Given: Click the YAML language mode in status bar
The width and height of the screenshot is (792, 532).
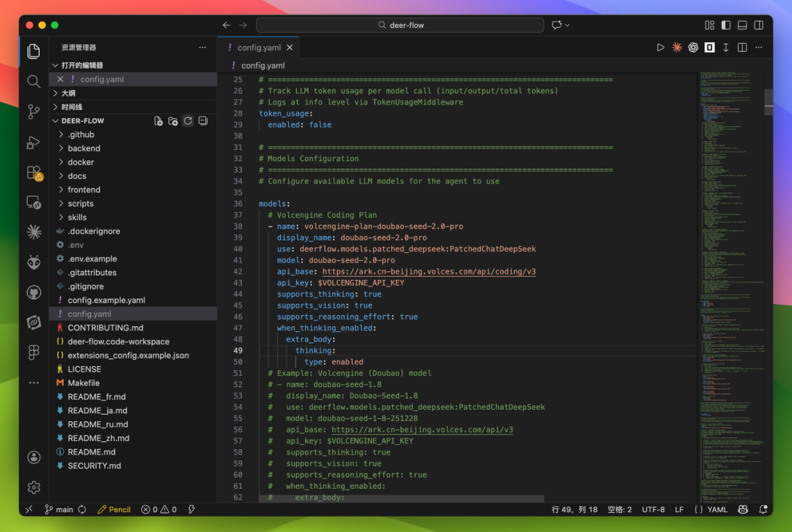Looking at the screenshot, I should coord(711,509).
